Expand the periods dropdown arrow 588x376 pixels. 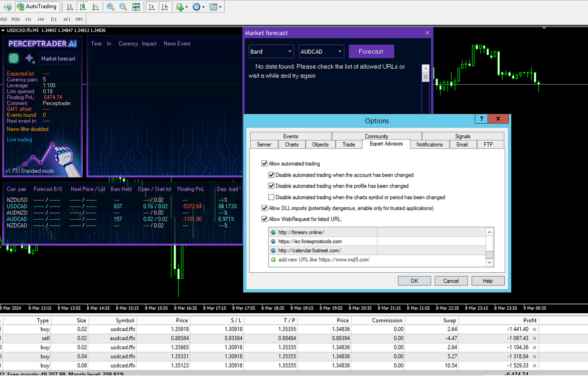[203, 7]
